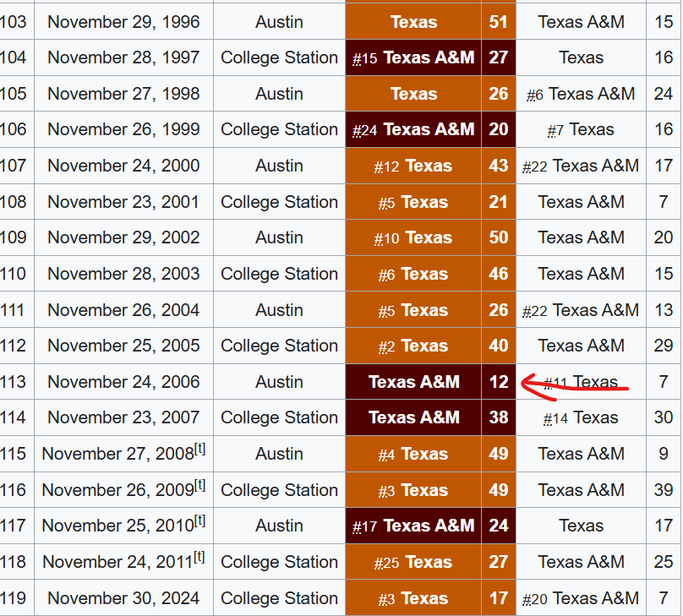683x616 pixels.
Task: Click the #17 ranking in the 2010 row
Action: point(364,526)
